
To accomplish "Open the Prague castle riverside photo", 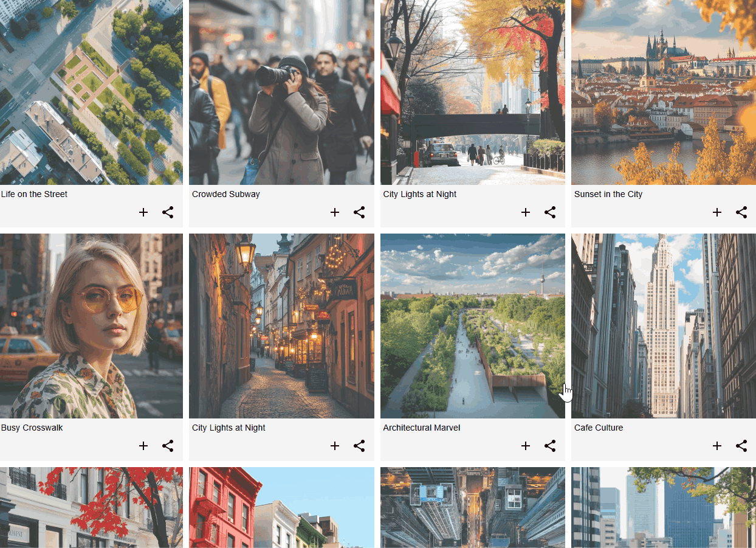I will (664, 92).
